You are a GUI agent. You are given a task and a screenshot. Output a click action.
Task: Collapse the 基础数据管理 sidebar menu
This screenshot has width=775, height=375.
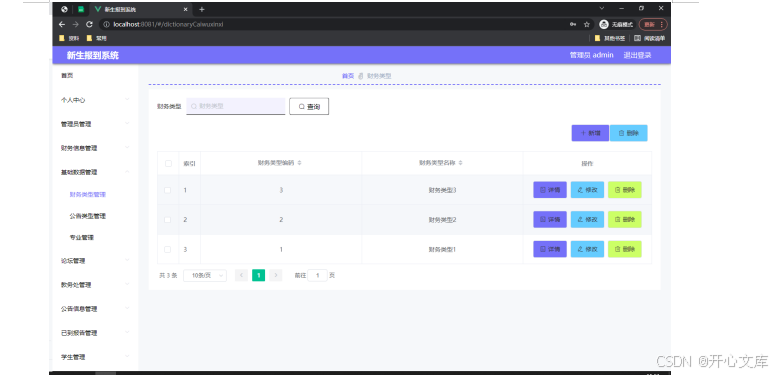(95, 172)
